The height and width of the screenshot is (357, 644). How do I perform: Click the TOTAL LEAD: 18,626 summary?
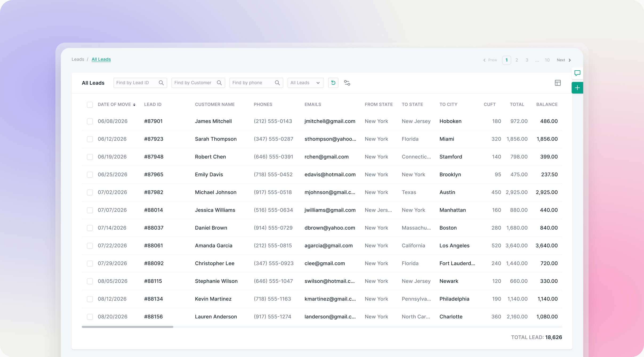(536, 337)
